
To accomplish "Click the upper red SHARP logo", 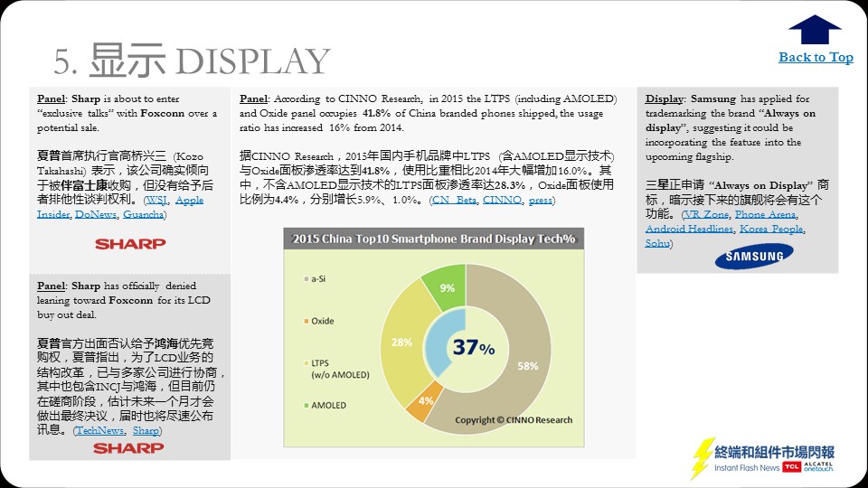I will click(130, 244).
